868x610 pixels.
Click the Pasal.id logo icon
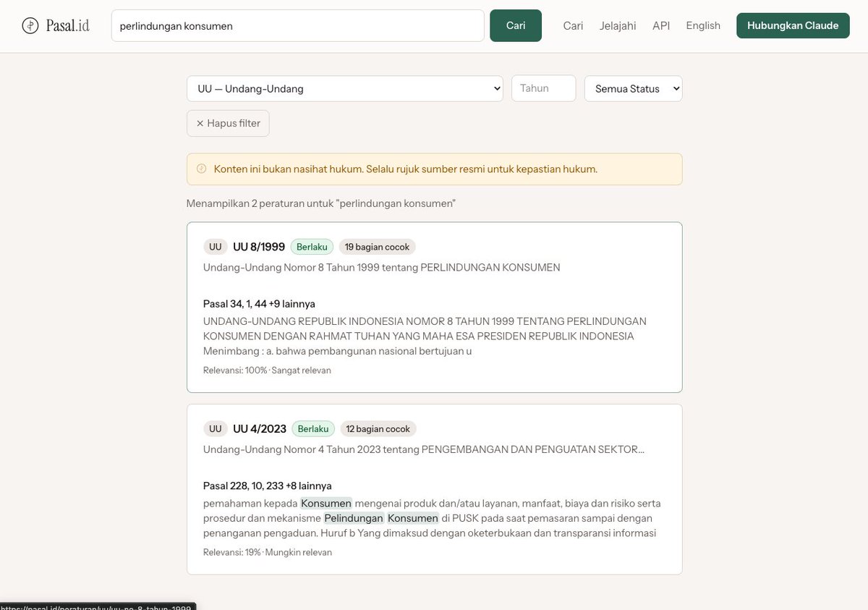tap(30, 25)
